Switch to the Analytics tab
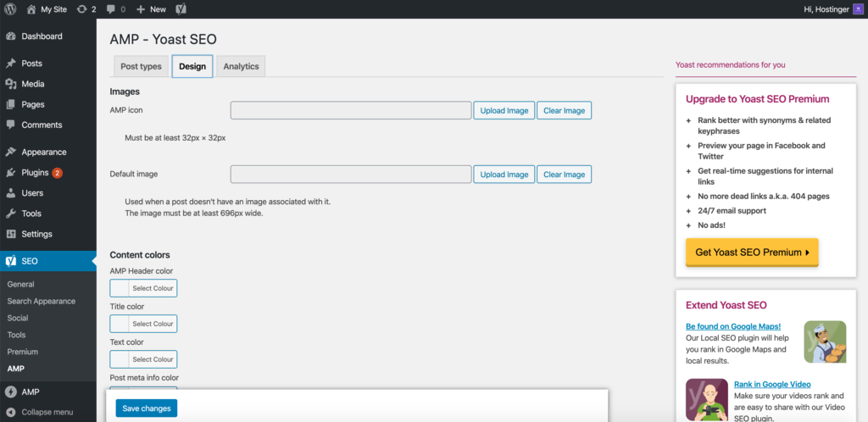868x422 pixels. pos(241,66)
